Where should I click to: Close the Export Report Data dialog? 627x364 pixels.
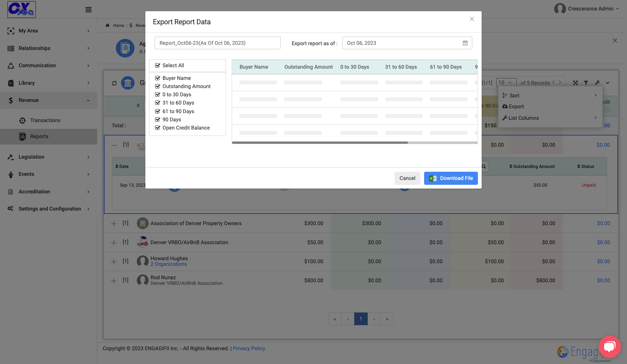pyautogui.click(x=472, y=19)
